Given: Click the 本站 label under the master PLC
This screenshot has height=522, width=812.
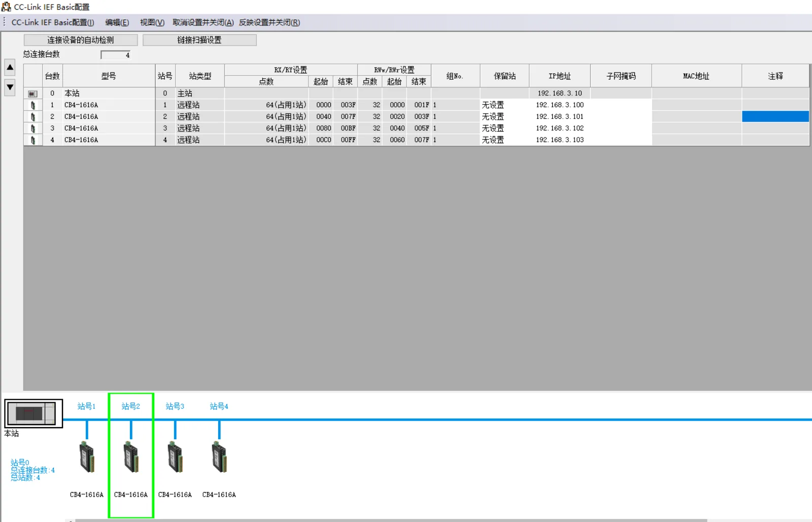Looking at the screenshot, I should 12,434.
